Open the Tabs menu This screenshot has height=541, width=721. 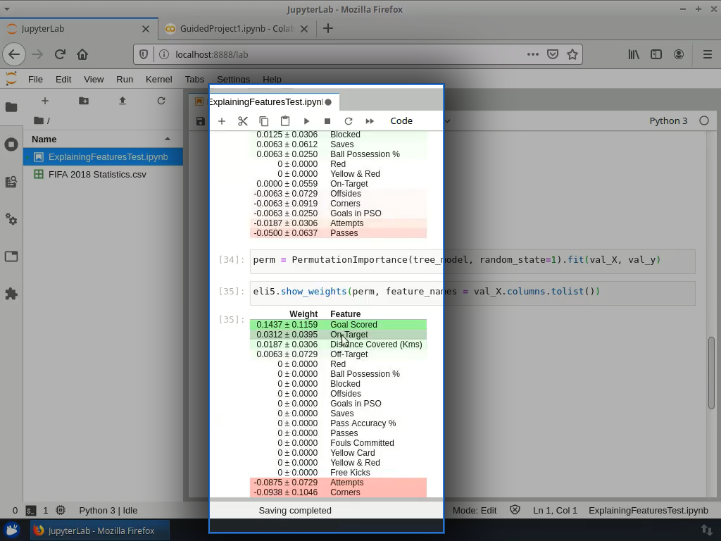(x=195, y=79)
